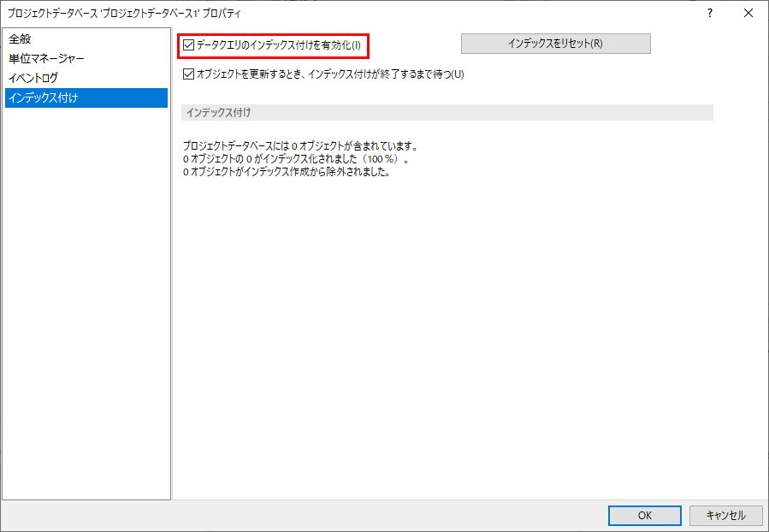Click the キャンセル button
This screenshot has width=769, height=532.
click(x=726, y=516)
